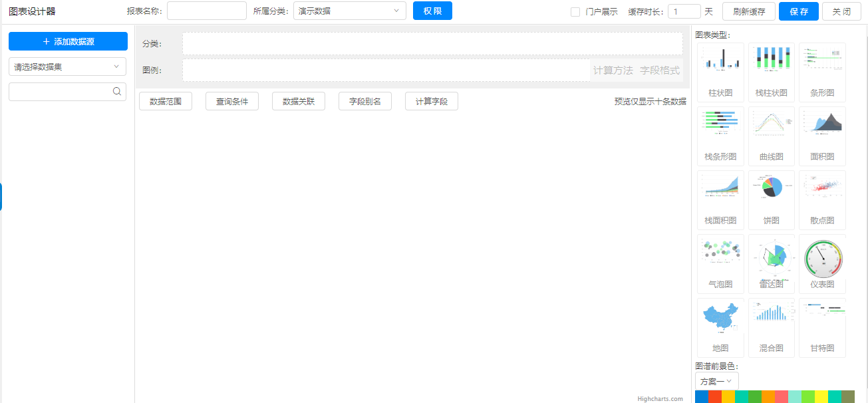This screenshot has width=868, height=403.
Task: Enable the 门户展示 checkbox
Action: click(575, 11)
